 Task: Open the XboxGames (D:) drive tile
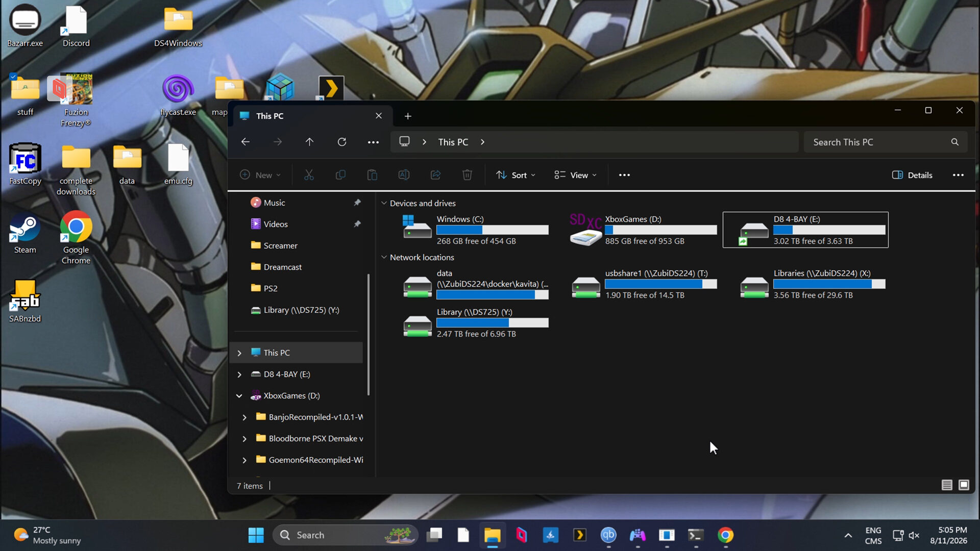[x=643, y=230]
